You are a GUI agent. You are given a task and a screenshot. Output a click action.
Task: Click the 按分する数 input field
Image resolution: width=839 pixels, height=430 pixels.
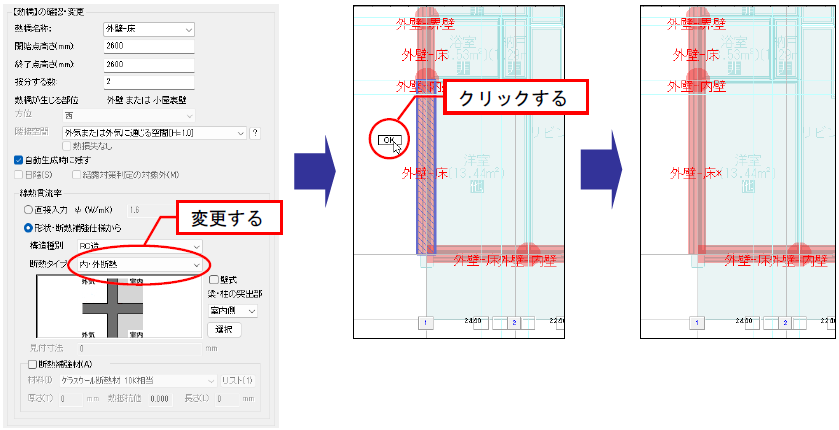[x=148, y=81]
